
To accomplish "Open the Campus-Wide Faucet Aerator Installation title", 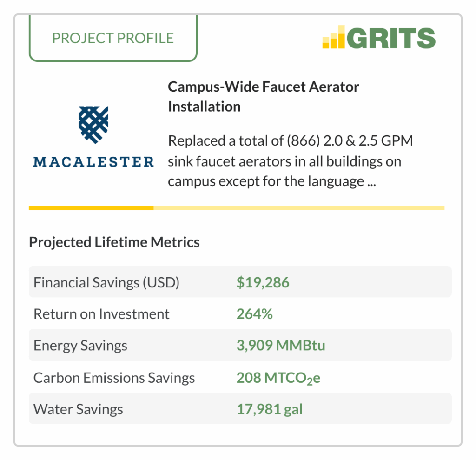I will [x=263, y=97].
